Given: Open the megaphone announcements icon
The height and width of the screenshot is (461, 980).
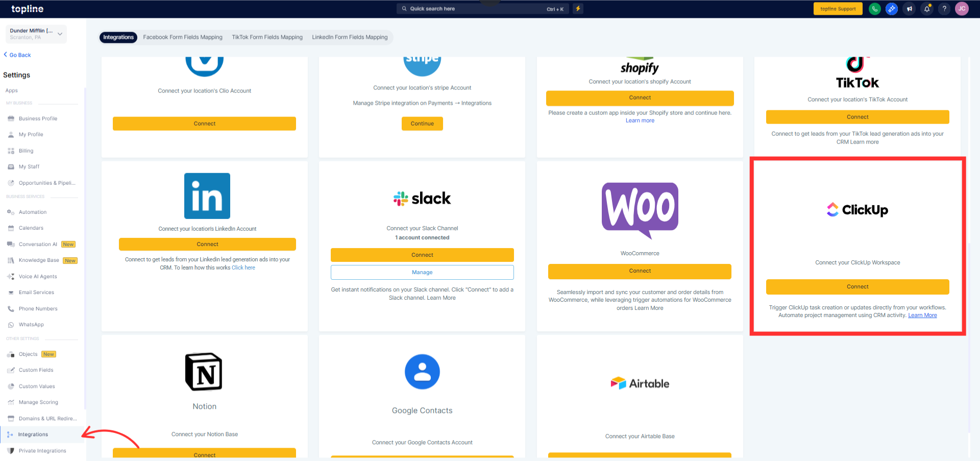Looking at the screenshot, I should coord(910,9).
